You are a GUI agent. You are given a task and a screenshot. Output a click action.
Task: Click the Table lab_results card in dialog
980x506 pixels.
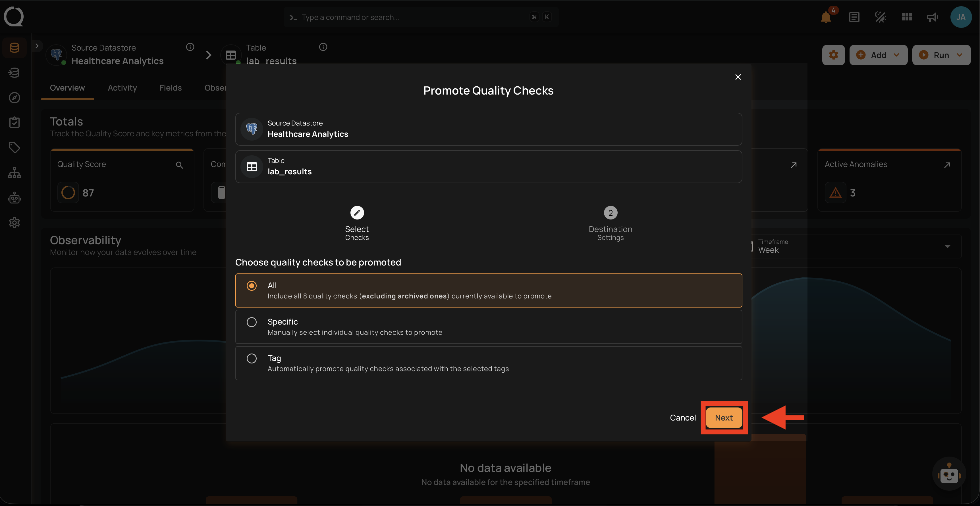489,166
